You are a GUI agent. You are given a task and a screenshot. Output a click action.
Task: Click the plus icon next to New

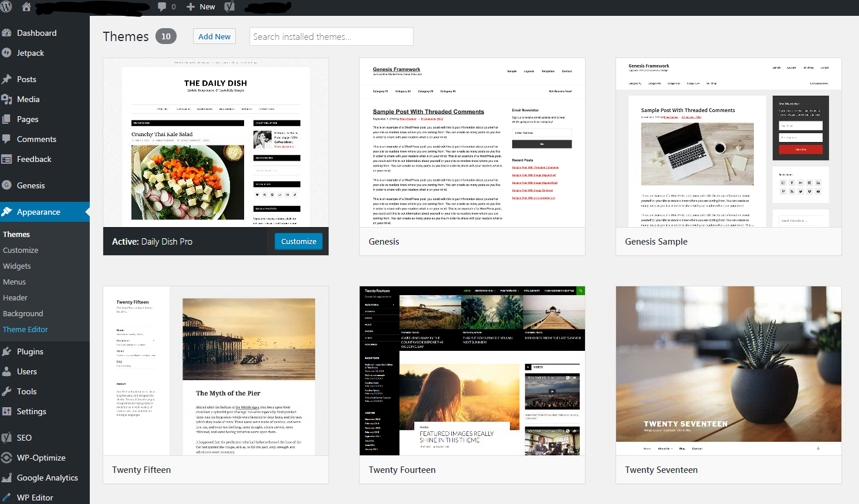191,7
